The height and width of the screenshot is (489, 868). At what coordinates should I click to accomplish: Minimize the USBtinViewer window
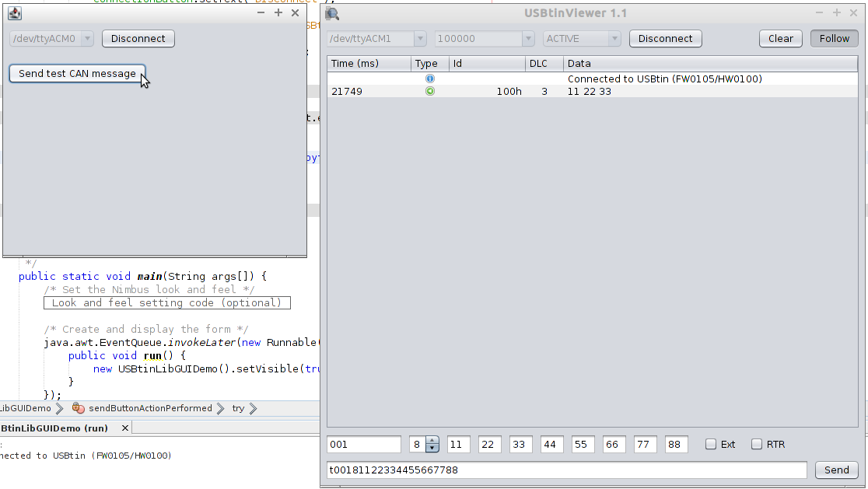pyautogui.click(x=819, y=12)
